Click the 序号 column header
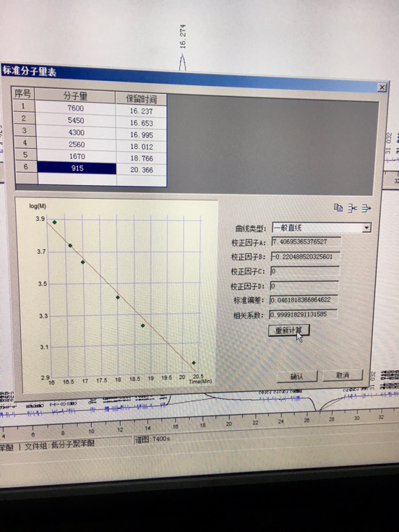Viewport: 399px width, 532px height. coord(22,93)
